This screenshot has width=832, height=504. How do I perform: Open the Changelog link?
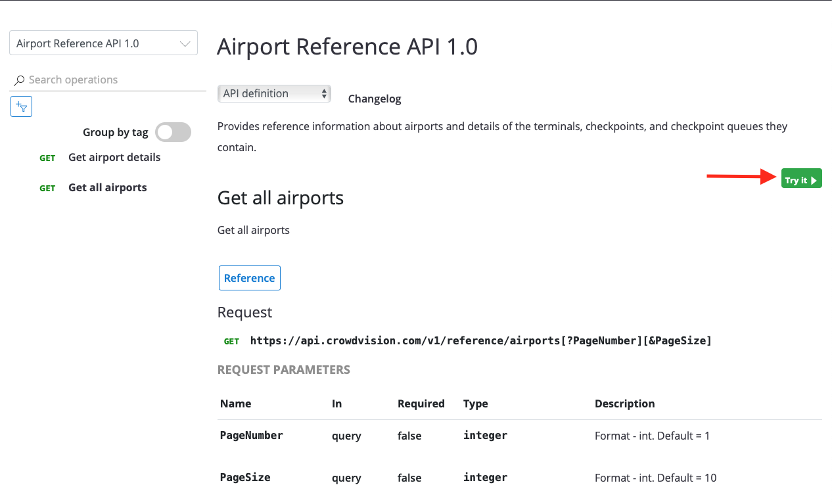point(375,99)
